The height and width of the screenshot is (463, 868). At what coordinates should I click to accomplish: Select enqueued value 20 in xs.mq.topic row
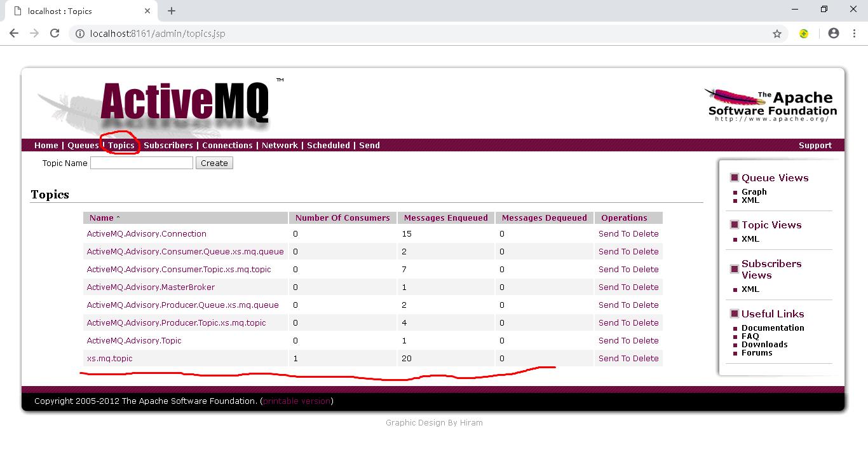coord(407,358)
